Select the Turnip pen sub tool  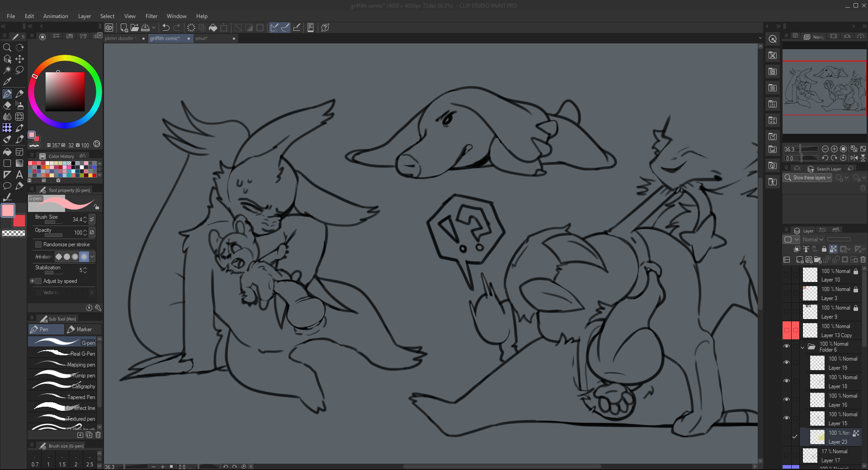click(x=62, y=375)
